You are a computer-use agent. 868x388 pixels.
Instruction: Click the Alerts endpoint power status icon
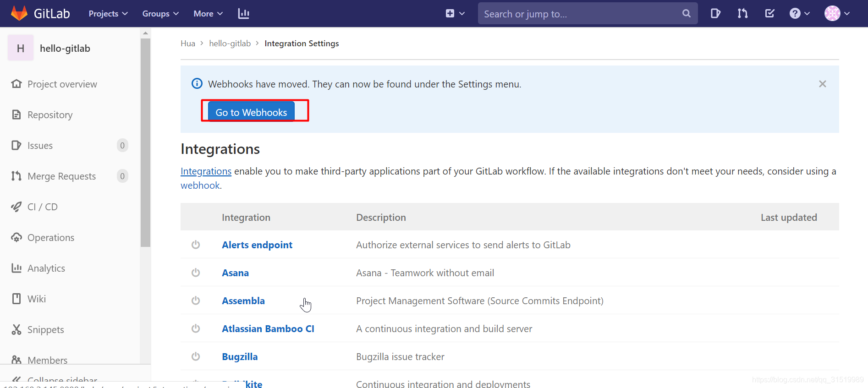point(196,245)
